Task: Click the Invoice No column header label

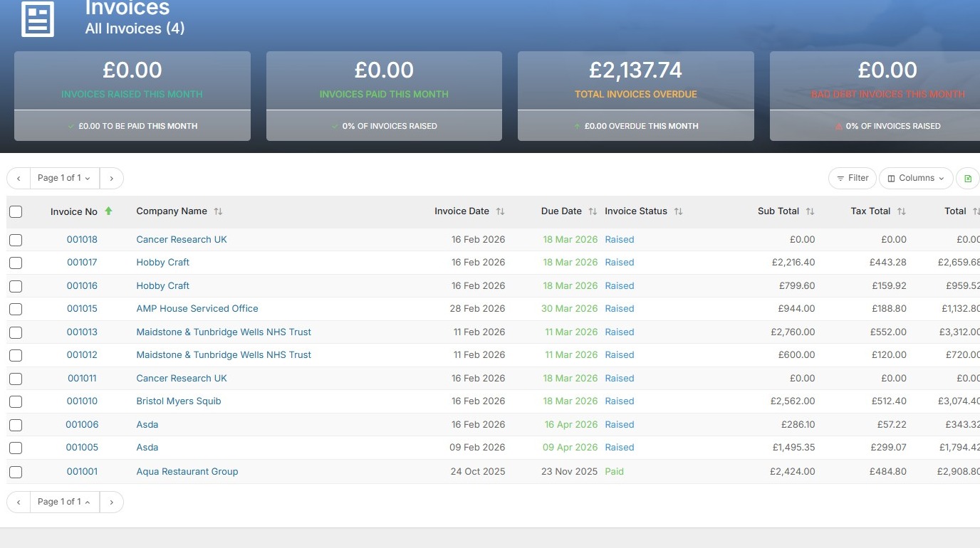Action: 74,211
